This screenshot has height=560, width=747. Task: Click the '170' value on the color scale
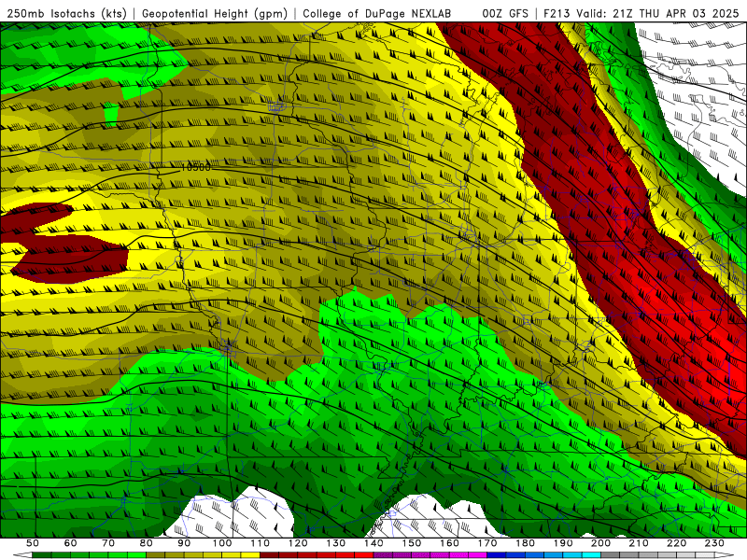487,543
